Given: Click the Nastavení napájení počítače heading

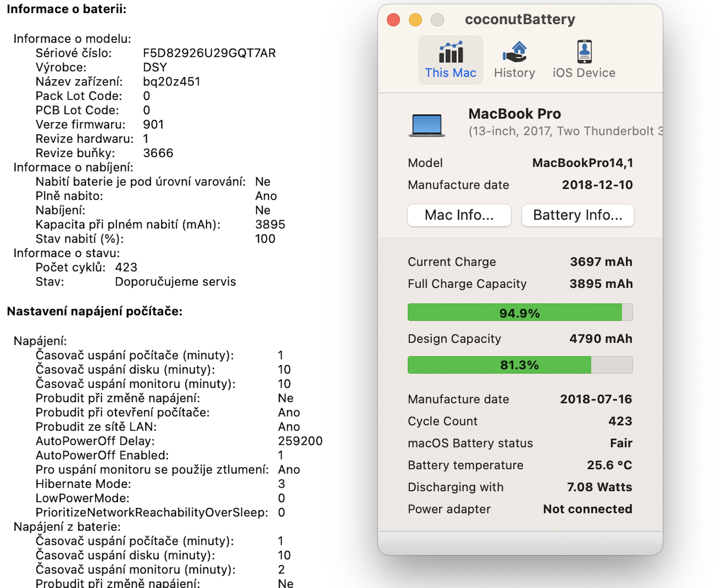Looking at the screenshot, I should point(95,311).
